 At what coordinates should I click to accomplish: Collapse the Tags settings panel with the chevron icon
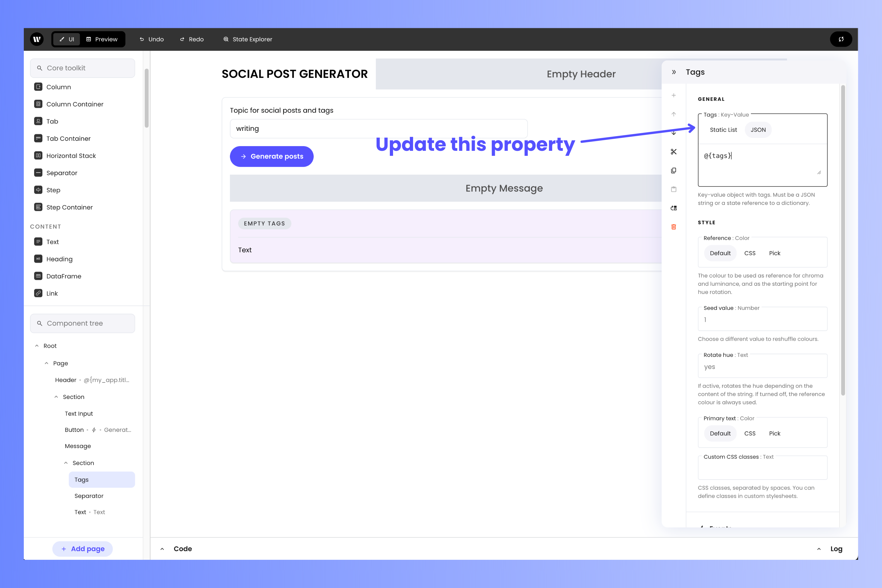[674, 72]
